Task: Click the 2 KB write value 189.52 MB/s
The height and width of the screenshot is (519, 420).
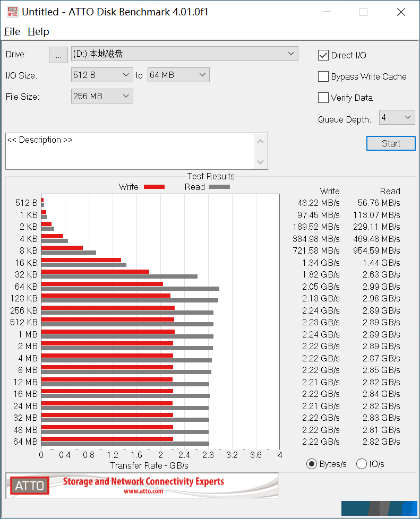Action: click(x=316, y=227)
